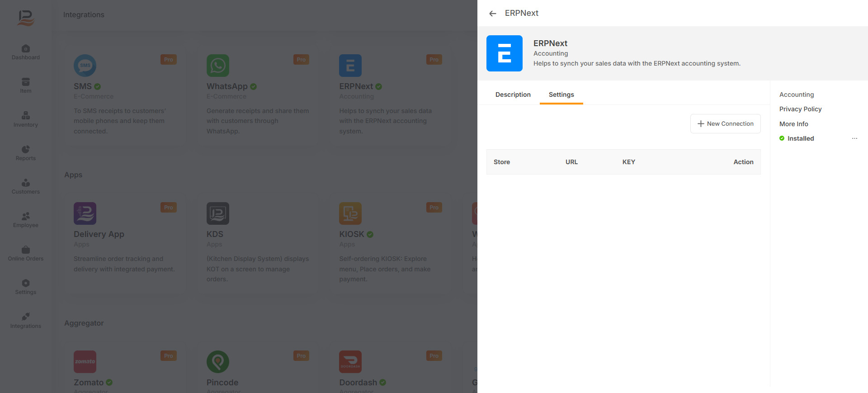Open Integrations in the sidebar
The height and width of the screenshot is (393, 868).
tap(26, 321)
